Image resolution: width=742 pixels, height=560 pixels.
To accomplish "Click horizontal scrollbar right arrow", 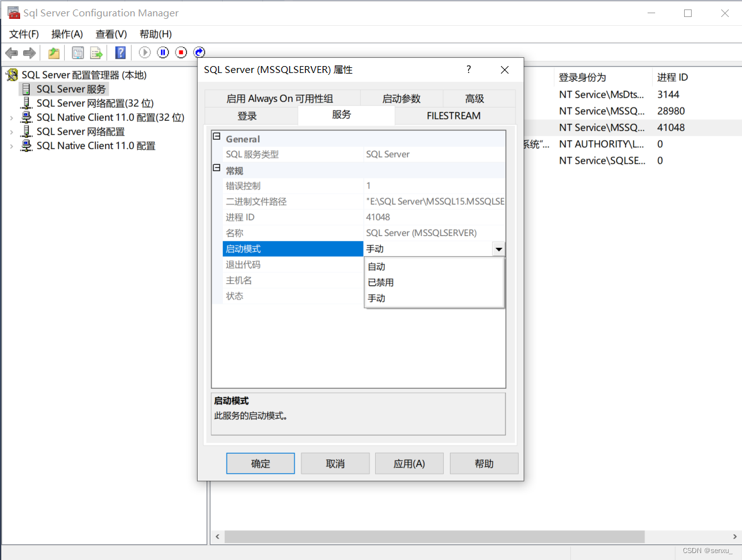I will (734, 536).
